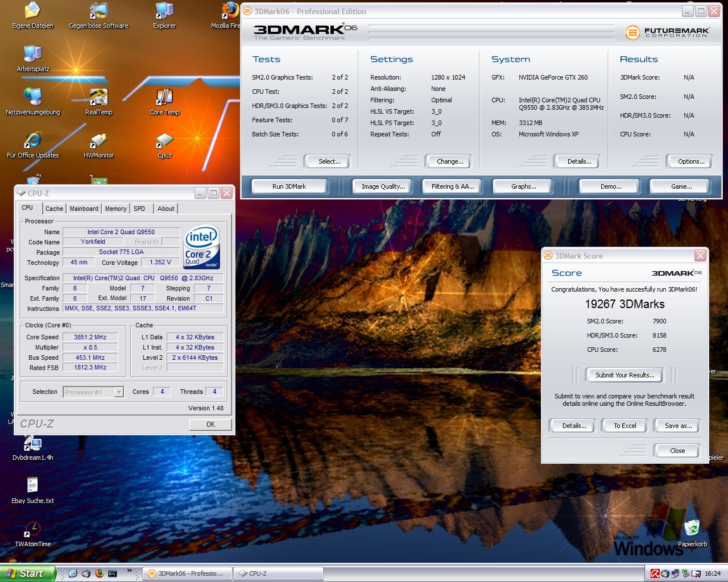The image size is (728, 582).
Task: Click the Avira tray icon
Action: [655, 573]
